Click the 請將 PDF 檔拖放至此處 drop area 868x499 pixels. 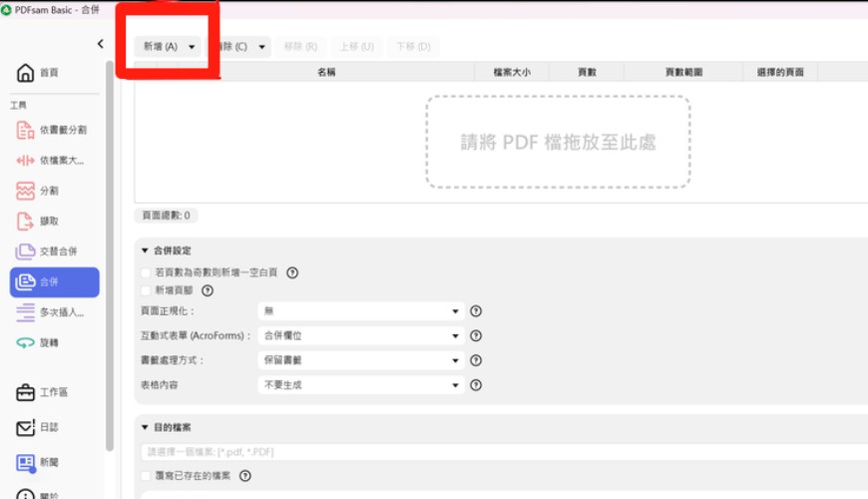pyautogui.click(x=558, y=143)
